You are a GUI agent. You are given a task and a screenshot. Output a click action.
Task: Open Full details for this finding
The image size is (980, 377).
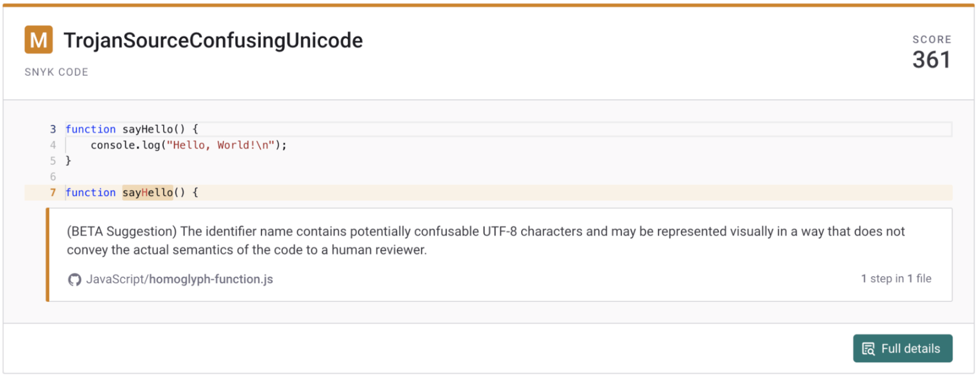[x=902, y=348]
